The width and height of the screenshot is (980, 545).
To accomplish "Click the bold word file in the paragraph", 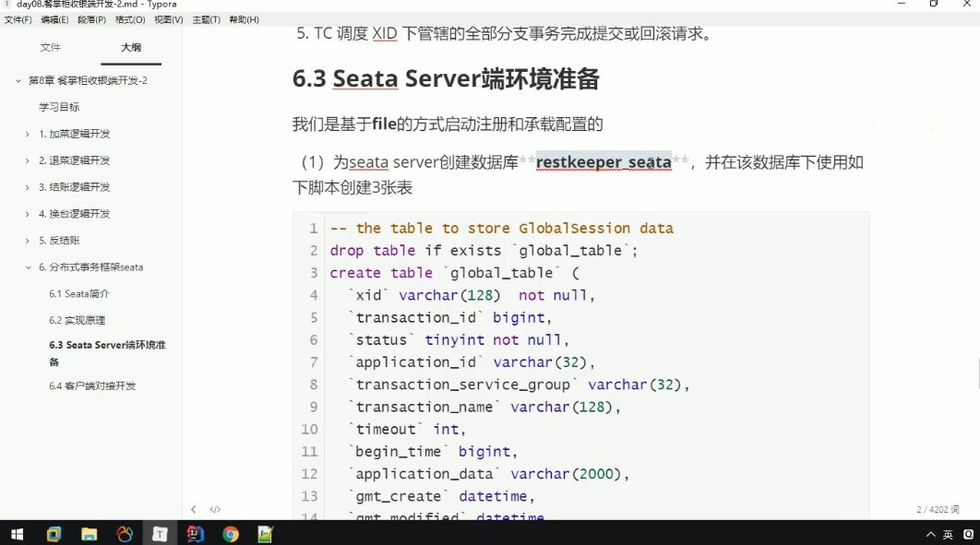I will click(384, 124).
